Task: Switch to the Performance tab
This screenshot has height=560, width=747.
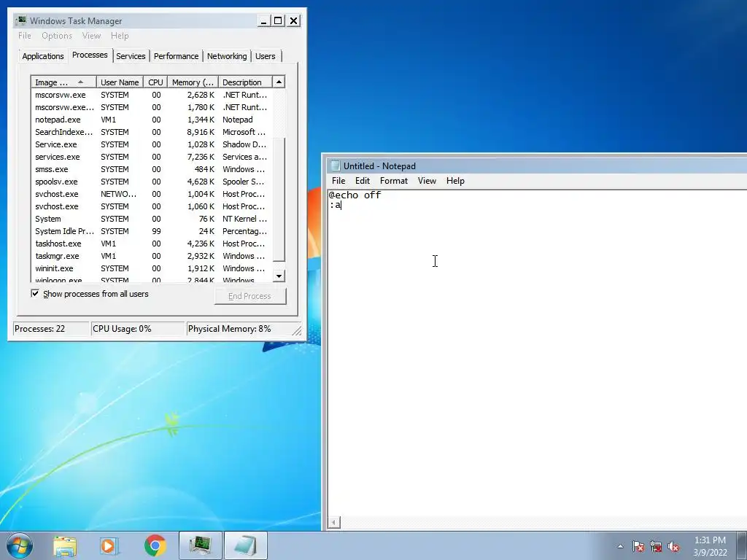Action: click(x=176, y=56)
